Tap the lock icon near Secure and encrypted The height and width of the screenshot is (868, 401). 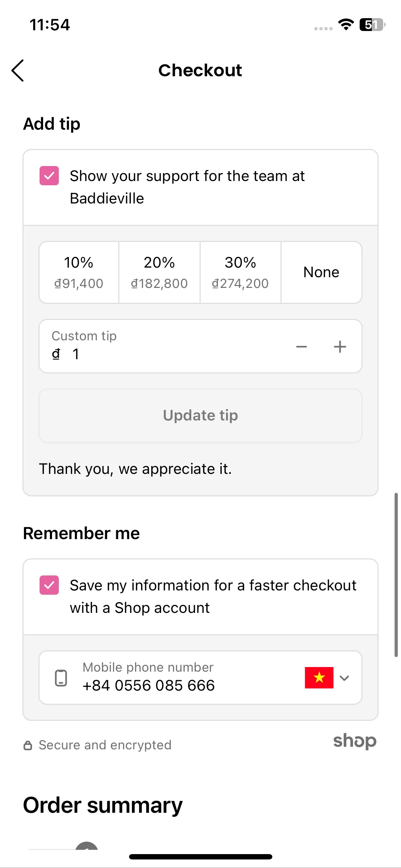(28, 745)
